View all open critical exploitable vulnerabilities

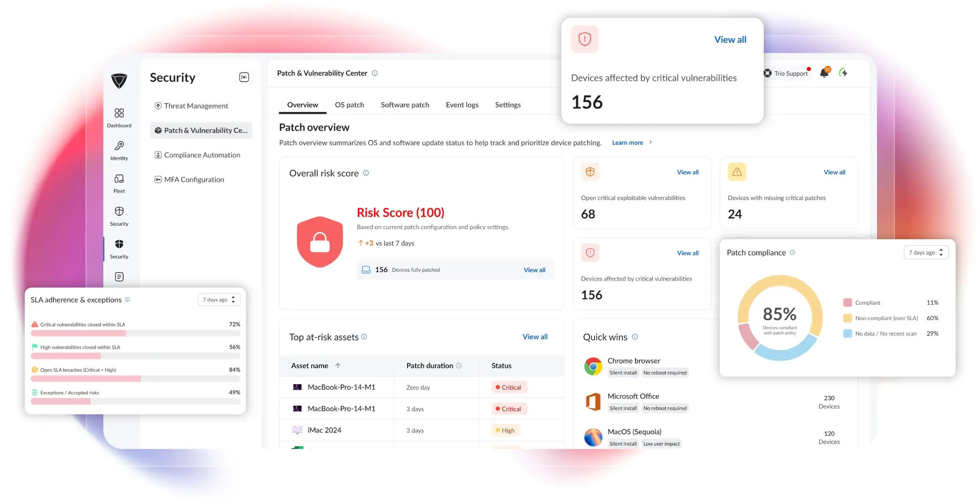tap(688, 172)
